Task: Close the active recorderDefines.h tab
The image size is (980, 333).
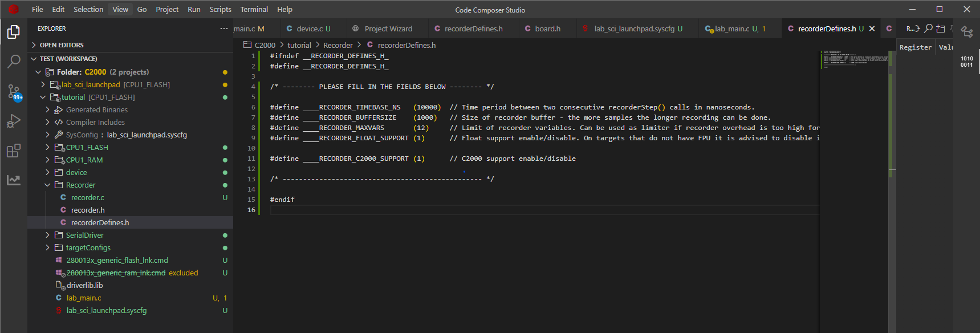Action: (872, 29)
